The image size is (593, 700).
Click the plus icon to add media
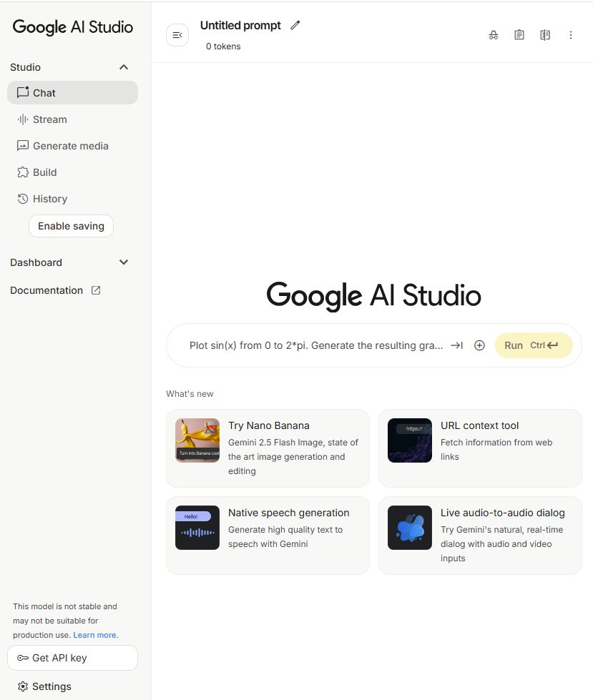(479, 345)
